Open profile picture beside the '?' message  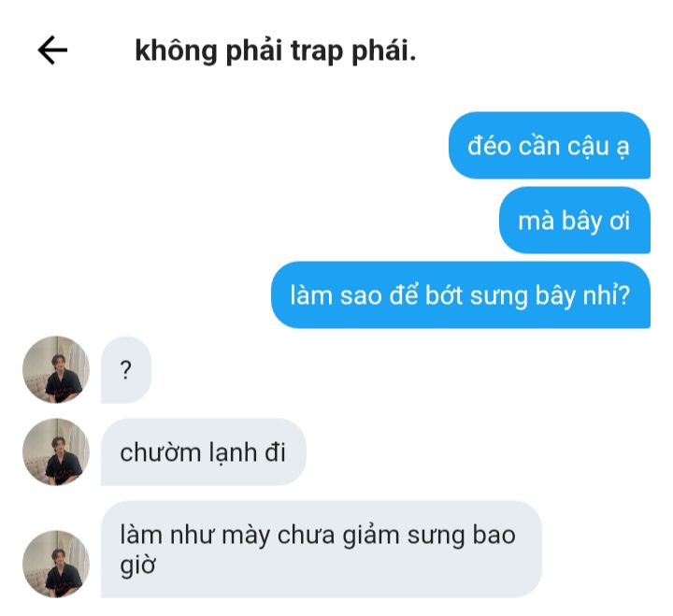click(x=56, y=369)
